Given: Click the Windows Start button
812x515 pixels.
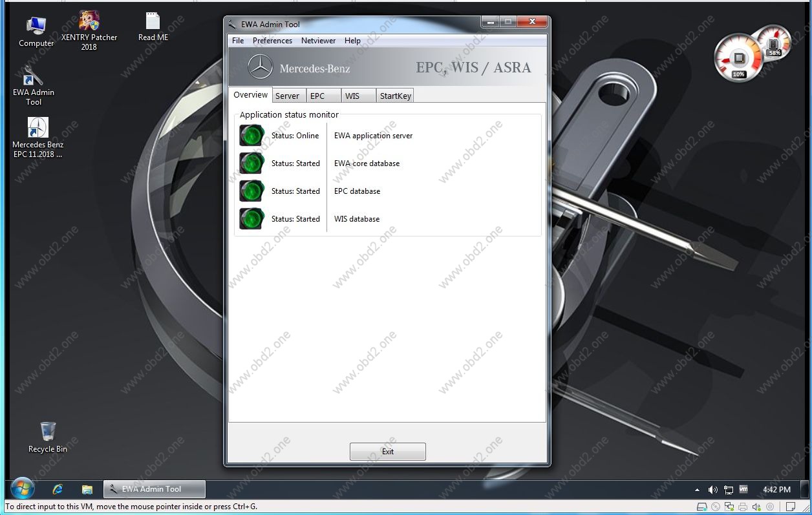Looking at the screenshot, I should pyautogui.click(x=23, y=489).
